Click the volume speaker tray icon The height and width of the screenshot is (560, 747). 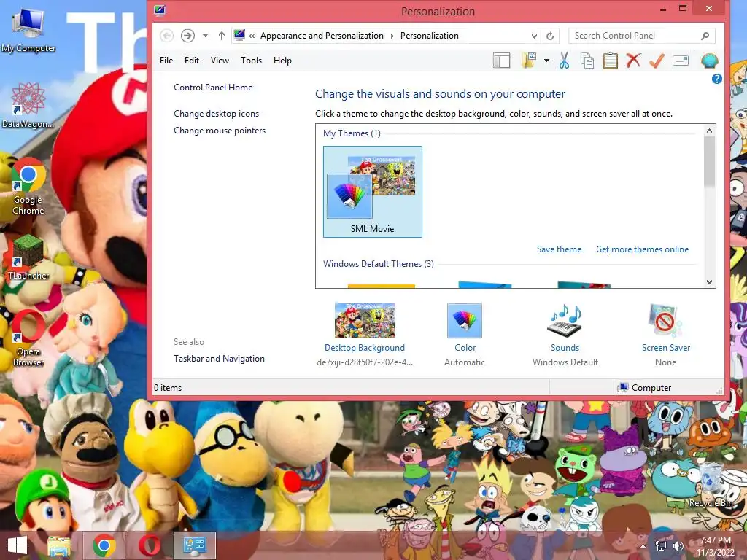coord(678,546)
